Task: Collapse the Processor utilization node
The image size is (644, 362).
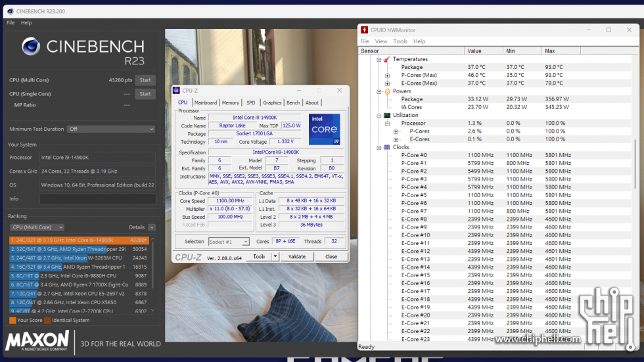Action: click(387, 124)
